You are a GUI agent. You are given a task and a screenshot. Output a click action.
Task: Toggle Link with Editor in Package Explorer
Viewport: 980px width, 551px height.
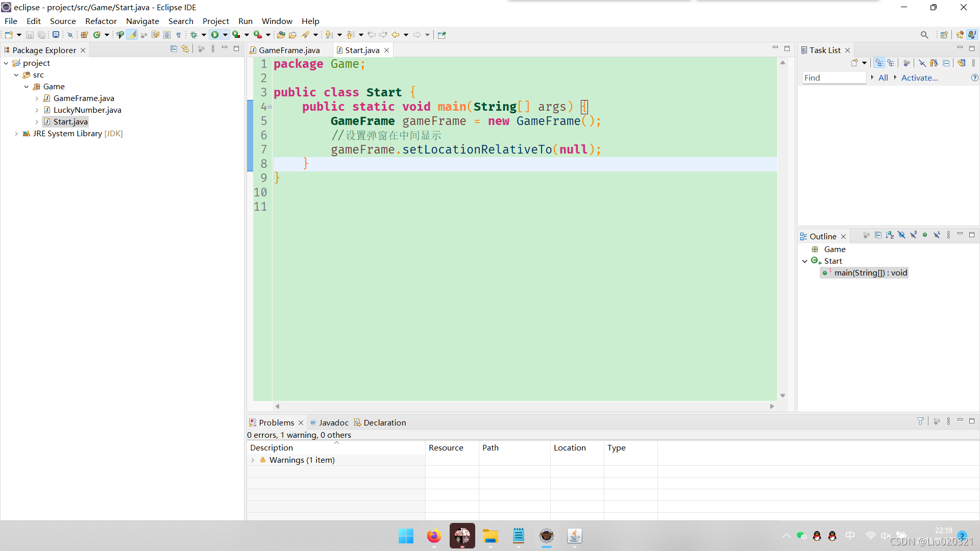185,49
